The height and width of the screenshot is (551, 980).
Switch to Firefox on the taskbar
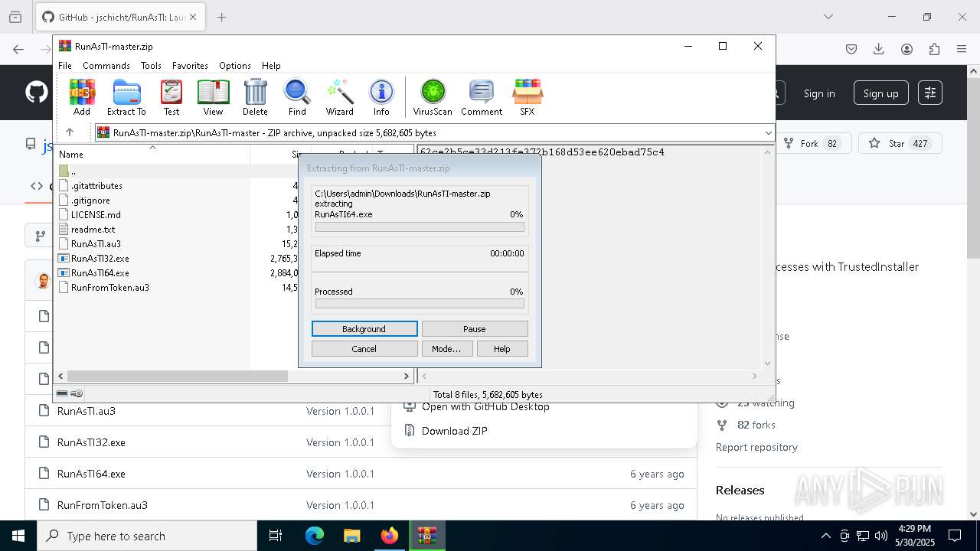(390, 536)
